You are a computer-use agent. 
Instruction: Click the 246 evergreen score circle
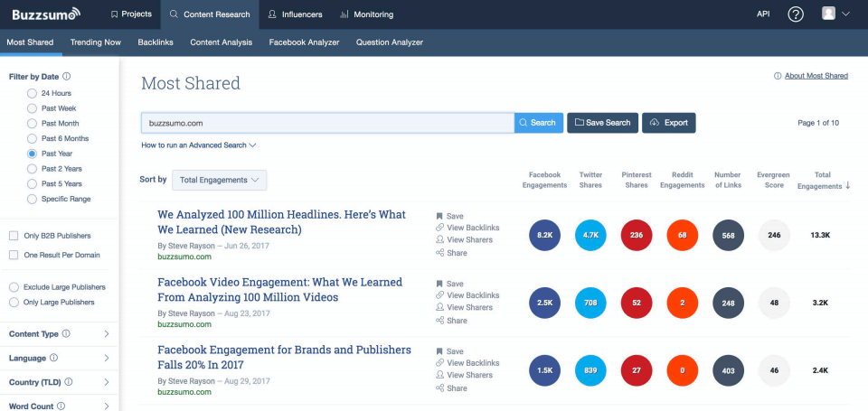click(775, 235)
